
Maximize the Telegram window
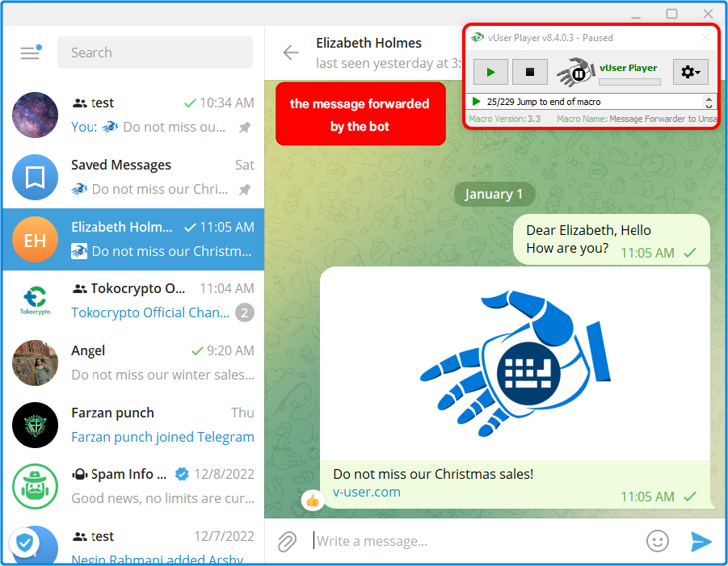[x=671, y=14]
